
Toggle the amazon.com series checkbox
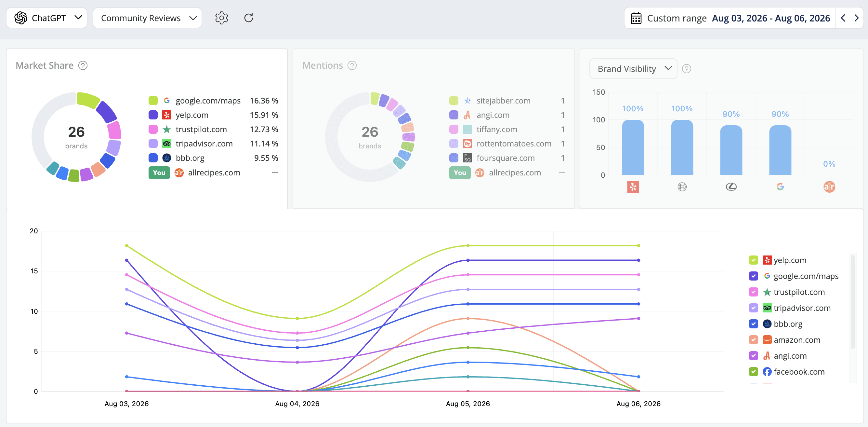pos(754,340)
